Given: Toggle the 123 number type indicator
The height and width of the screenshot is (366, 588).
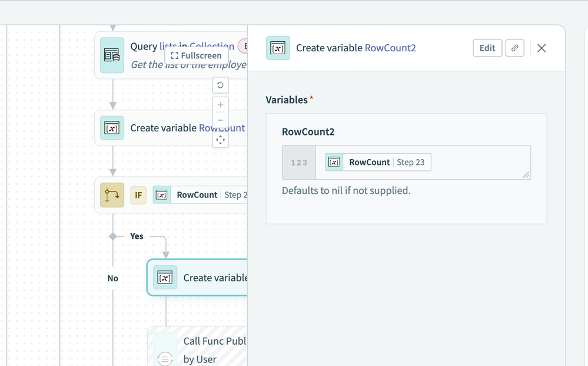Looking at the screenshot, I should tap(299, 163).
